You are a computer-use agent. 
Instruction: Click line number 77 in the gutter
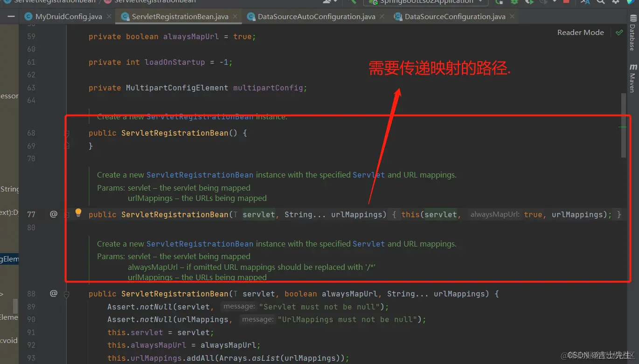31,214
